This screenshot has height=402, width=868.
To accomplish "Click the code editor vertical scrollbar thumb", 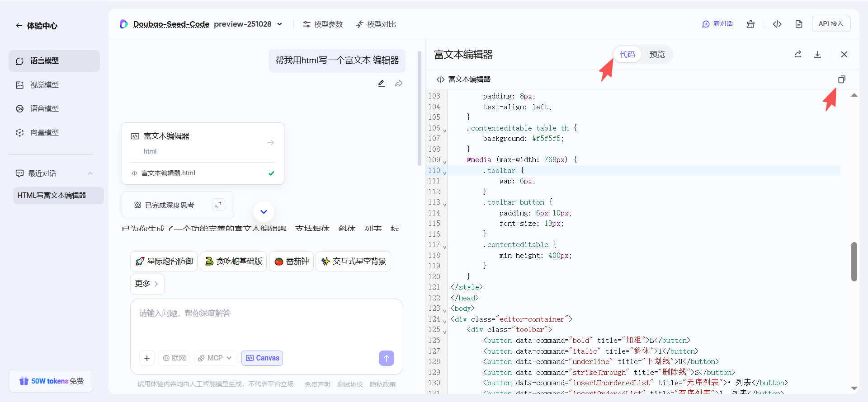I will pyautogui.click(x=854, y=262).
